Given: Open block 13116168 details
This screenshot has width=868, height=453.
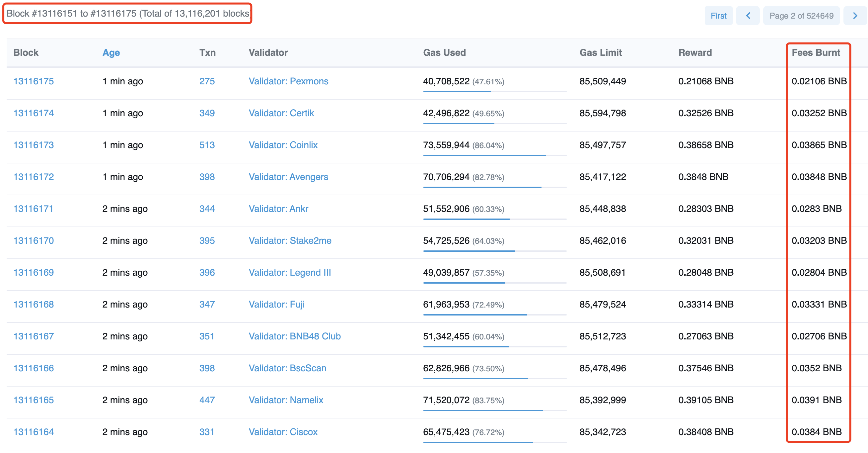Looking at the screenshot, I should pos(34,305).
